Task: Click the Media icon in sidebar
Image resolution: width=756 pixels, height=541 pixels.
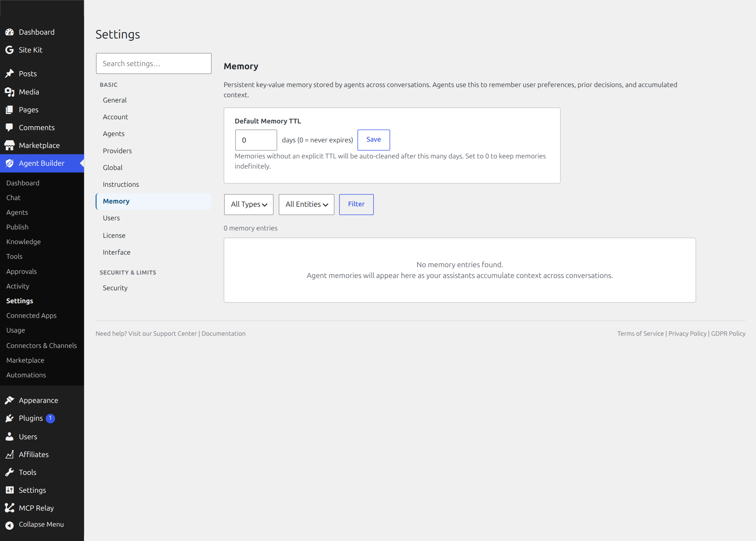Action: pyautogui.click(x=9, y=92)
